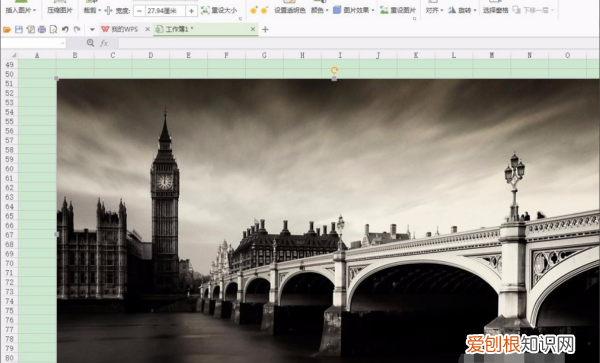Select column L header
This screenshot has width=600, height=363.
pos(454,55)
